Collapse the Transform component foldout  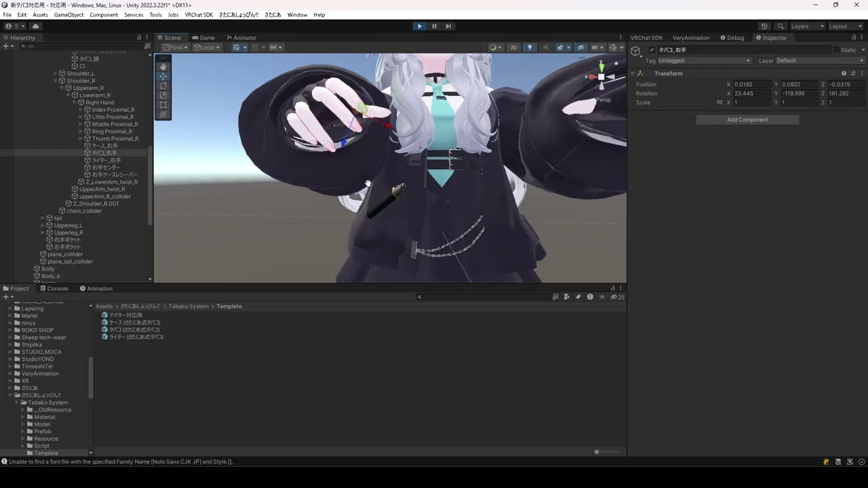point(632,73)
